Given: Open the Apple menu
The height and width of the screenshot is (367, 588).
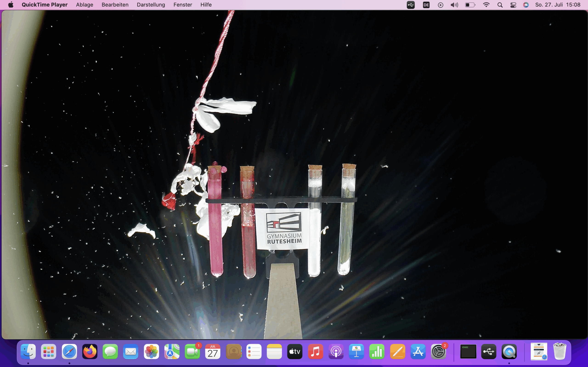Looking at the screenshot, I should (x=11, y=5).
